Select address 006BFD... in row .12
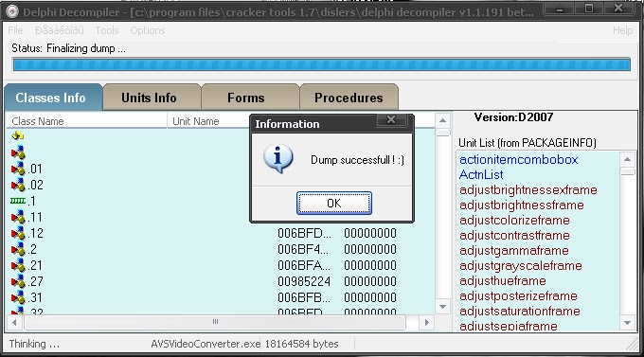Image resolution: width=644 pixels, height=357 pixels. 304,233
